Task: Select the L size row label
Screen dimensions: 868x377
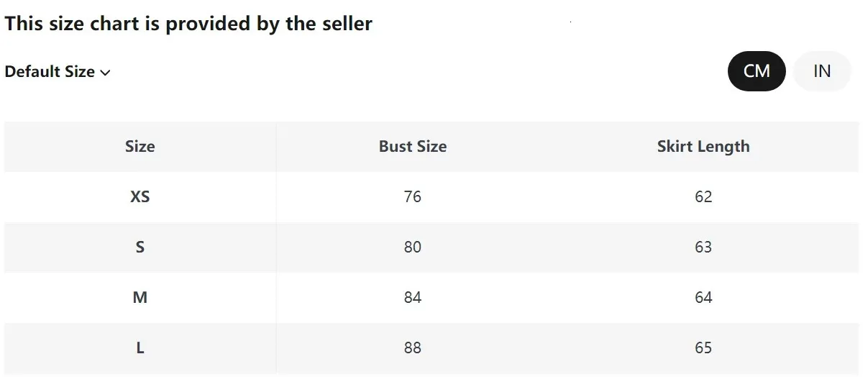Action: click(x=140, y=348)
